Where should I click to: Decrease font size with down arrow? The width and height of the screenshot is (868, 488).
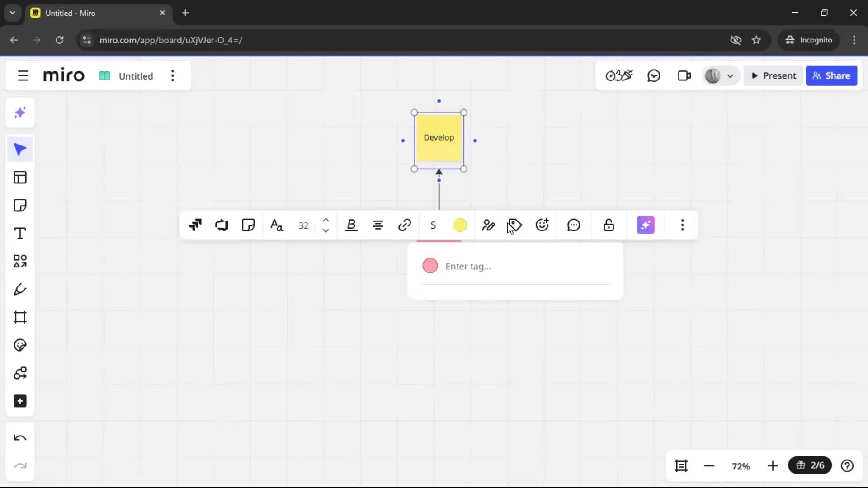pyautogui.click(x=325, y=230)
